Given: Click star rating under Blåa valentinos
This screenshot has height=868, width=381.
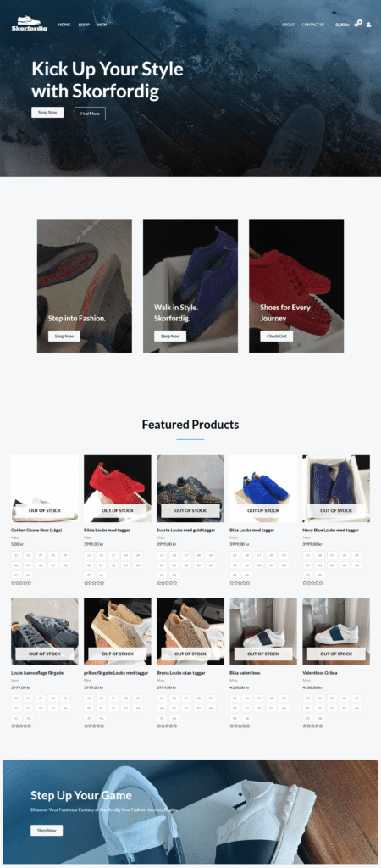Looking at the screenshot, I should pos(240,726).
